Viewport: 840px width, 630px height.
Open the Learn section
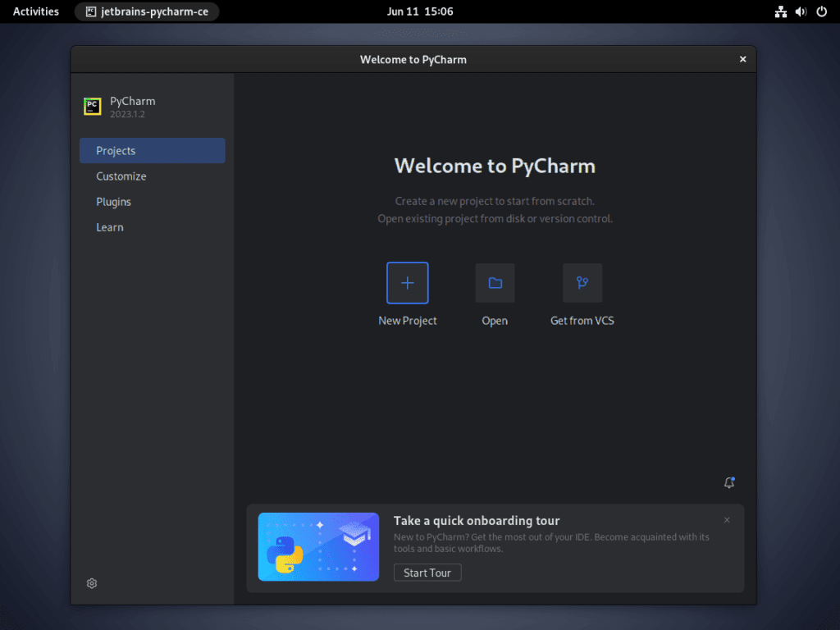point(109,227)
